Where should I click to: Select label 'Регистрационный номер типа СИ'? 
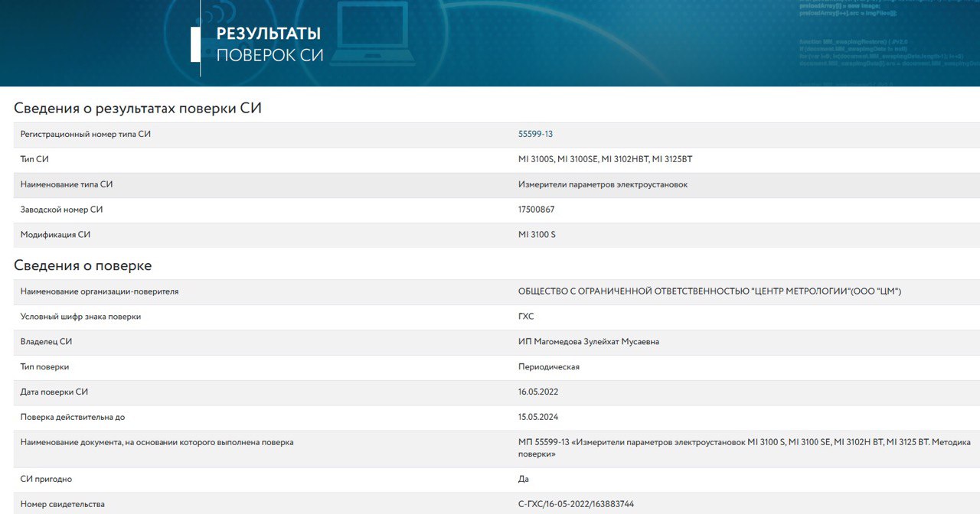[x=86, y=134]
